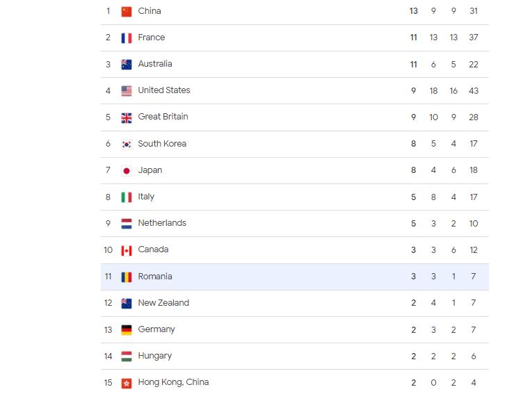Click the United States flag icon

(127, 90)
